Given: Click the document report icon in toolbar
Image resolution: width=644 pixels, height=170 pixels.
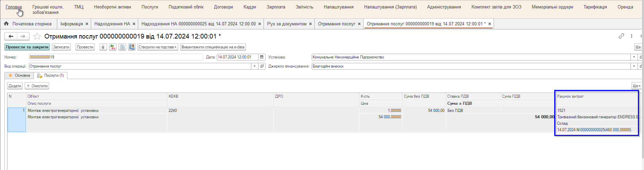Looking at the screenshot, I should point(122,47).
